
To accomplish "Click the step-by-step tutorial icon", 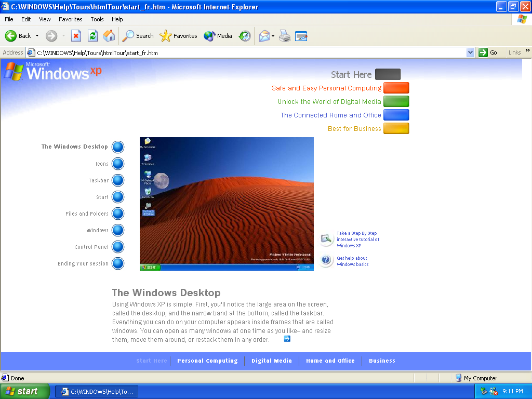I will pos(326,239).
